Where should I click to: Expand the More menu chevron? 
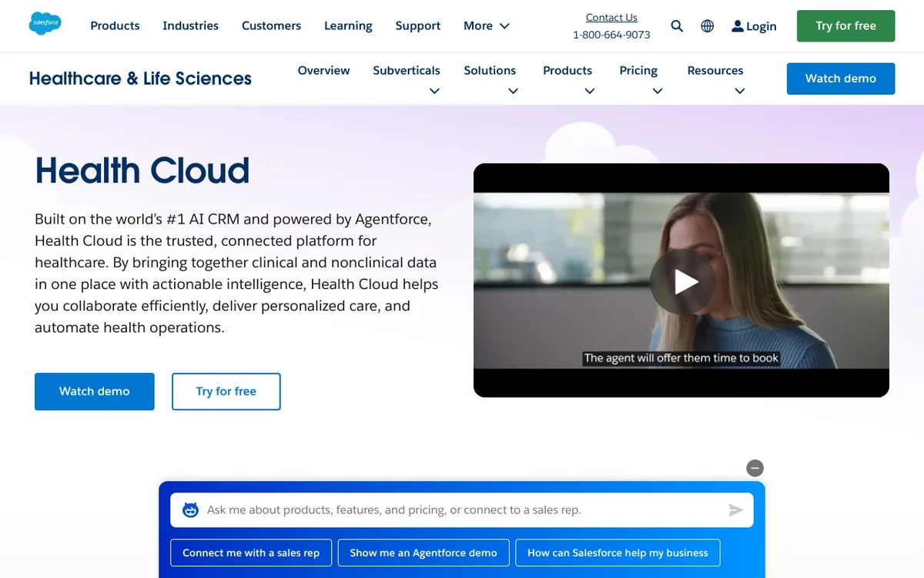coord(505,26)
